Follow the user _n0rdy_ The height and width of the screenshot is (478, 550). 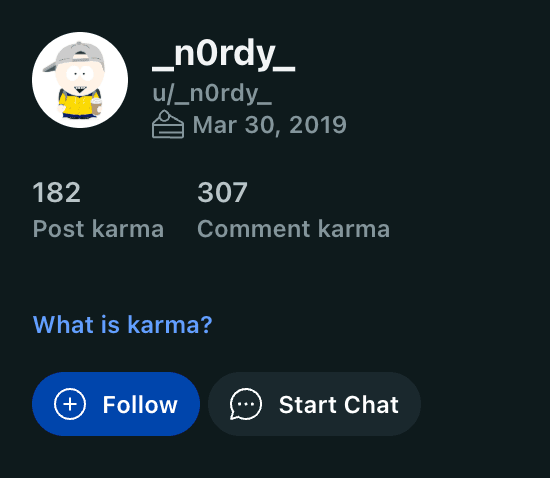[116, 404]
